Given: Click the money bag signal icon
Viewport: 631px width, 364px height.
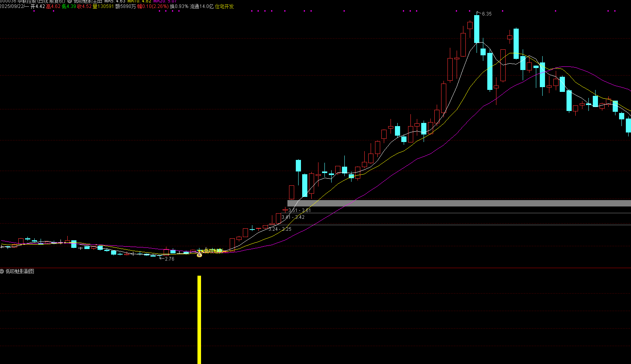Looking at the screenshot, I should tap(199, 255).
